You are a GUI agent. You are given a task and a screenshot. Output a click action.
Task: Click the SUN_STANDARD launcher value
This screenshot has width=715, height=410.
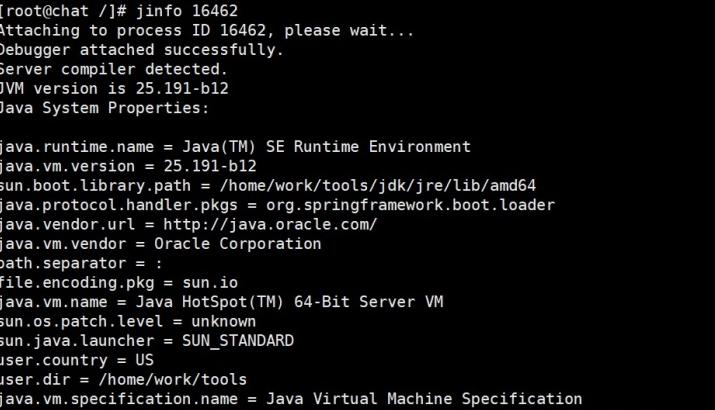pos(238,341)
